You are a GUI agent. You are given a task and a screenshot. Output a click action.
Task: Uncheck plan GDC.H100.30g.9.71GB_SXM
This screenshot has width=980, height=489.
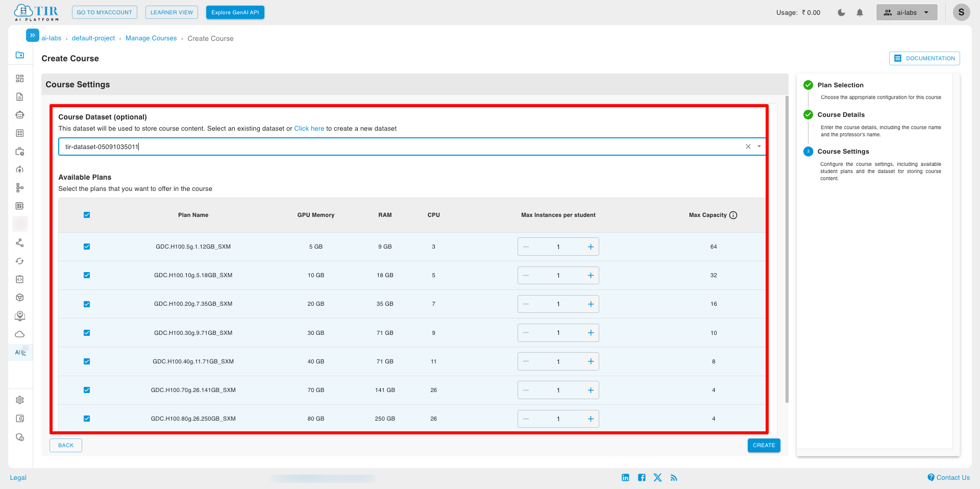[87, 333]
